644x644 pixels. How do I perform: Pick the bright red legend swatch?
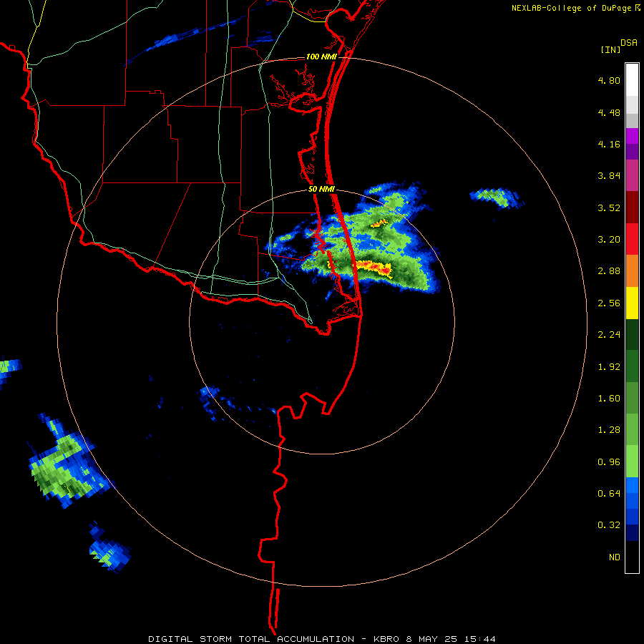(x=632, y=239)
